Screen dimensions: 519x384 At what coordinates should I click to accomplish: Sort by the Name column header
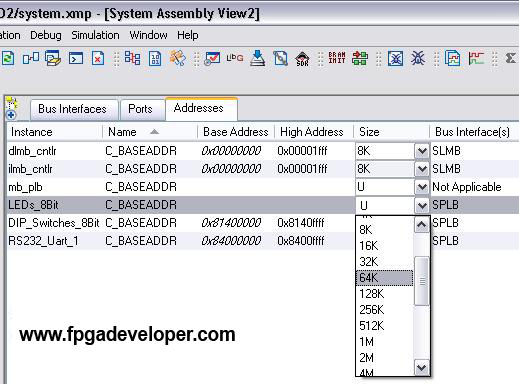pos(150,132)
